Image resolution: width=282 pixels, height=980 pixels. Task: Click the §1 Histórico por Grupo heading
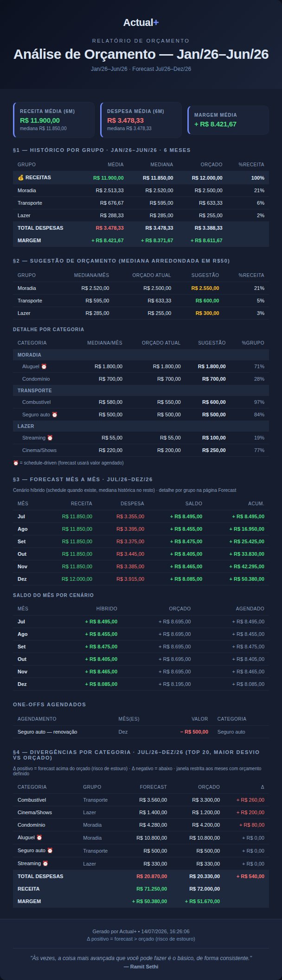click(x=102, y=150)
